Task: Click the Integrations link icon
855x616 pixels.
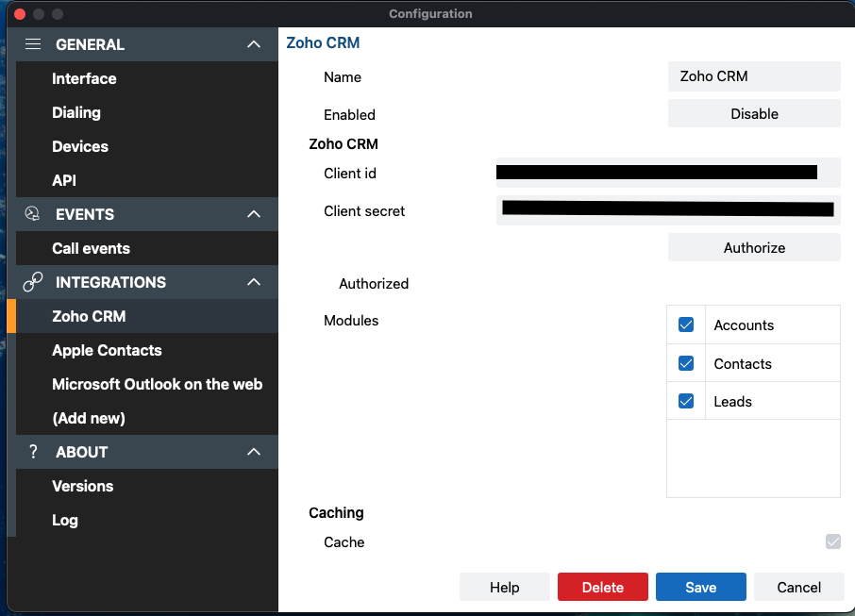Action: point(33,282)
